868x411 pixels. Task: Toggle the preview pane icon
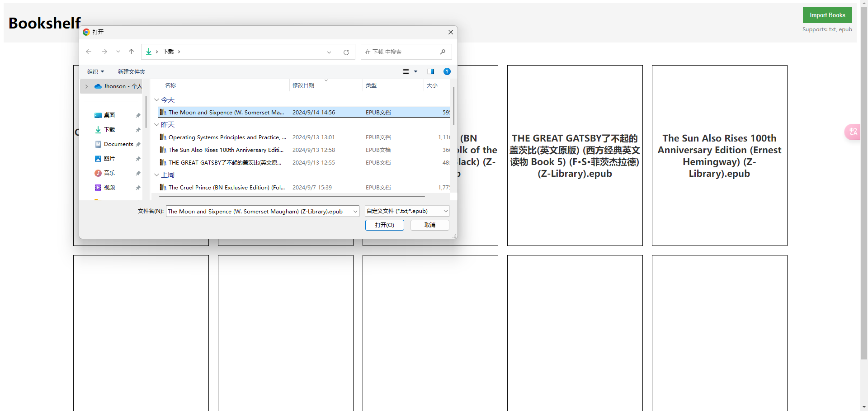[430, 71]
